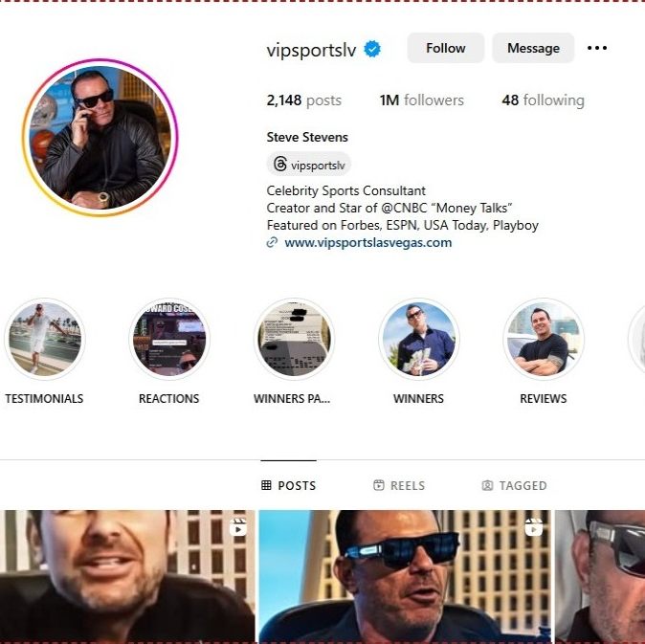Viewport: 645px width, 644px height.
Task: Switch to the Reels tab
Action: click(x=399, y=486)
